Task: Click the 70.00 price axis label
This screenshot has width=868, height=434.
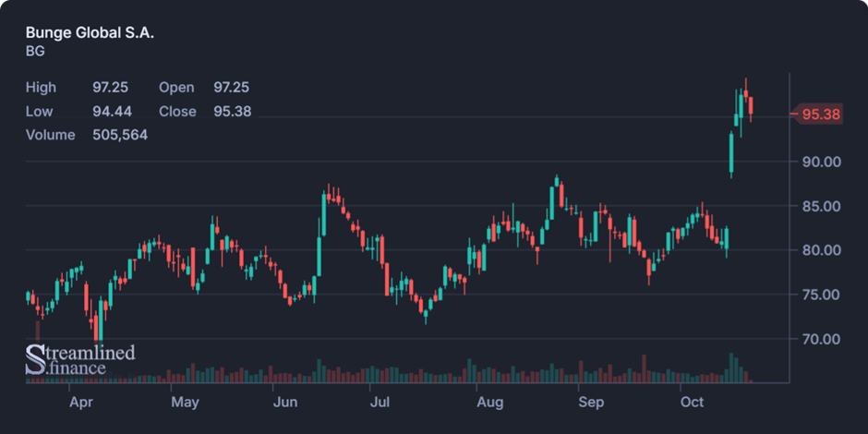Action: click(822, 339)
